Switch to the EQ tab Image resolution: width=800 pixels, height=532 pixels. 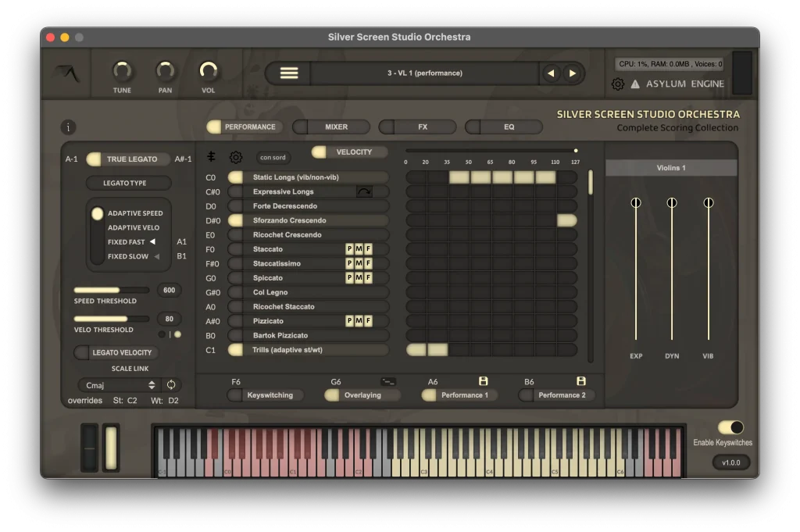[x=504, y=127]
